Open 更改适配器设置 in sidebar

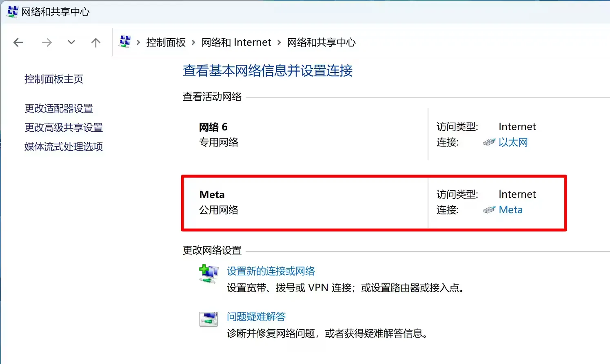(x=59, y=108)
